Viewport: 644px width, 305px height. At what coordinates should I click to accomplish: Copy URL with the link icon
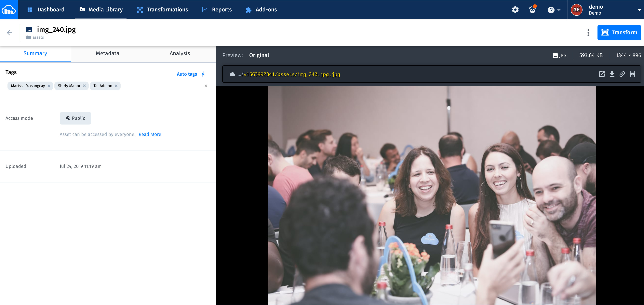(622, 74)
